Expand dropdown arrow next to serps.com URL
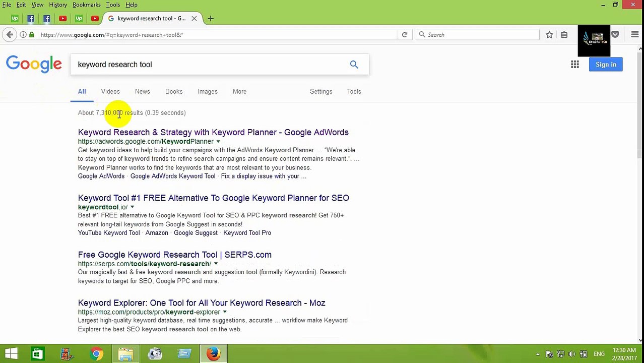Screen dimensions: 644x363 point(216,264)
